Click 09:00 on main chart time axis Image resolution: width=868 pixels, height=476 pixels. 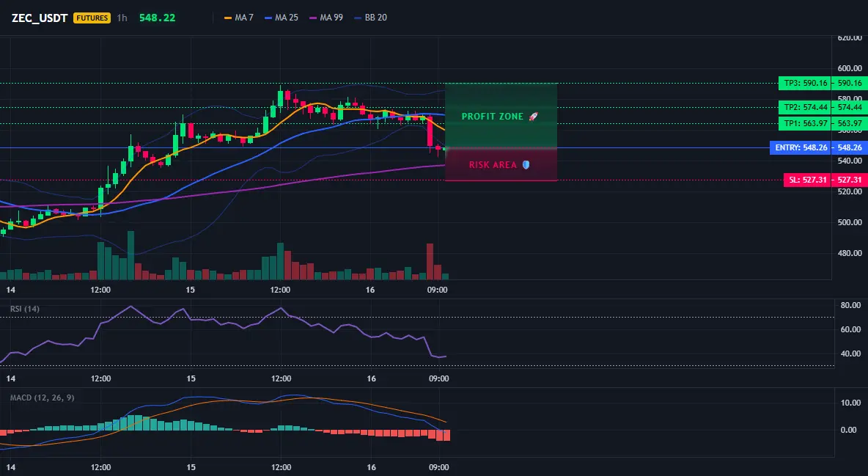click(x=438, y=290)
